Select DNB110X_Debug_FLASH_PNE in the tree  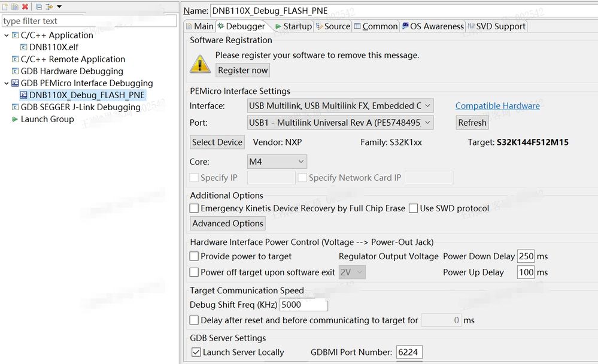87,95
